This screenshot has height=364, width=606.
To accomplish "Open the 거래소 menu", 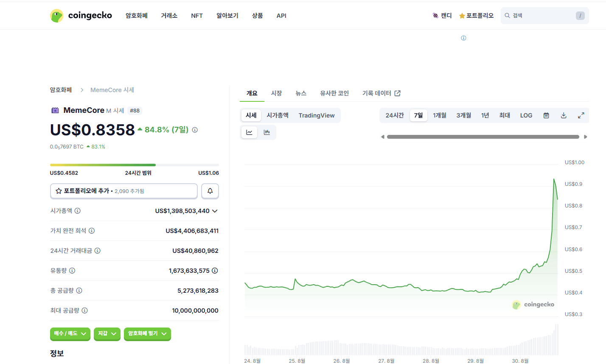I will (169, 16).
